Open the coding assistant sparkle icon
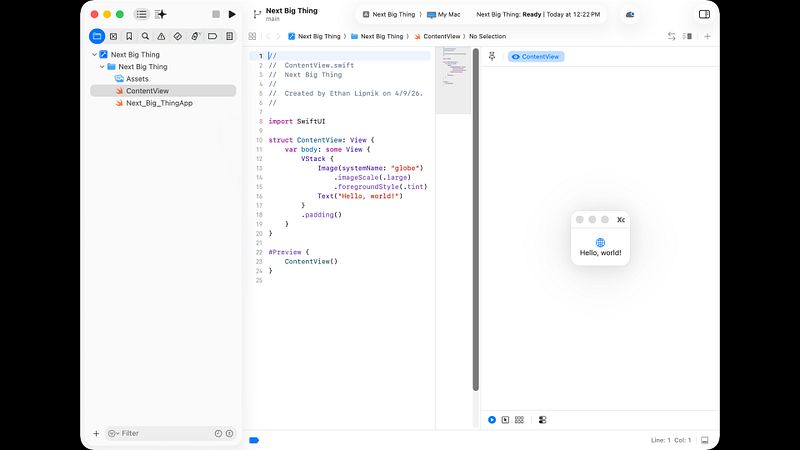 [x=161, y=14]
